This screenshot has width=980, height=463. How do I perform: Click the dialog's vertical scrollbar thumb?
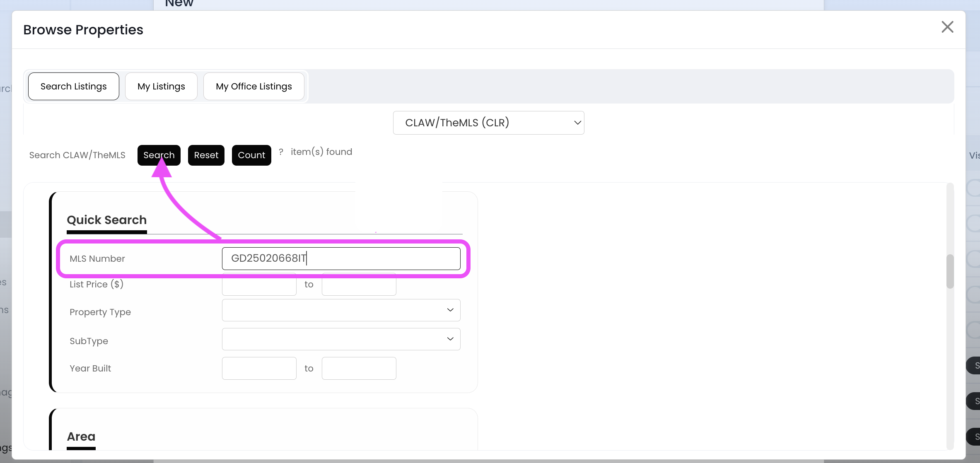pyautogui.click(x=950, y=271)
